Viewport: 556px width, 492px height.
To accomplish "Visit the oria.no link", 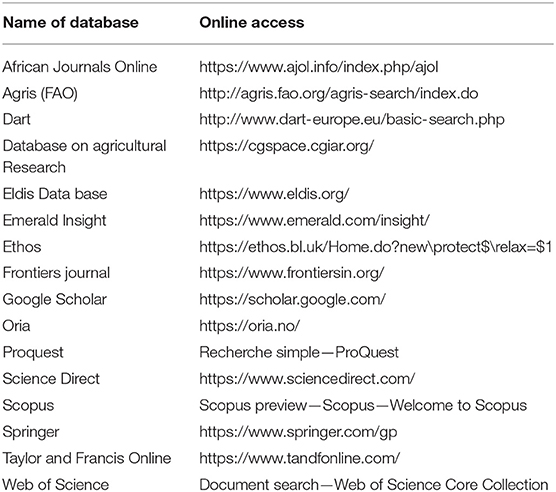I will (249, 326).
